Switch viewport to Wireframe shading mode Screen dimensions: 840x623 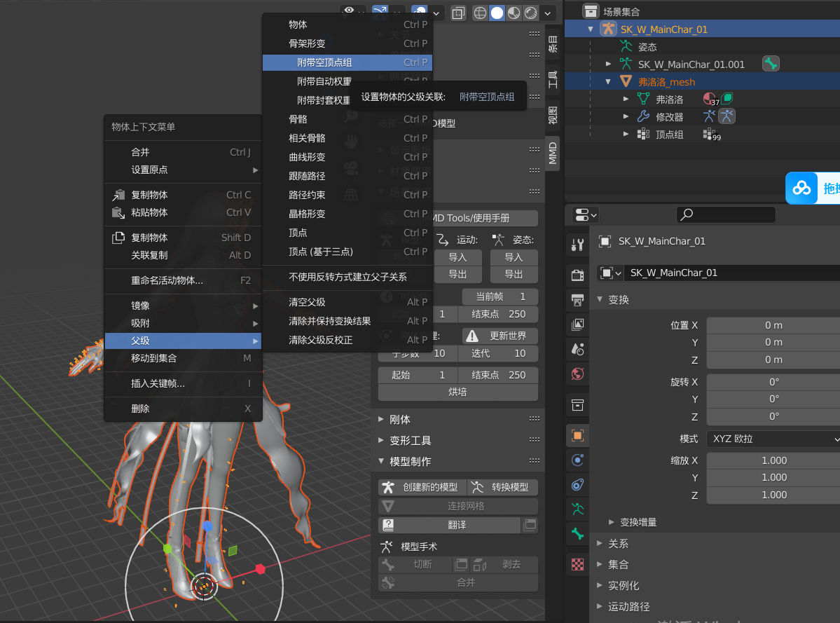point(480,13)
